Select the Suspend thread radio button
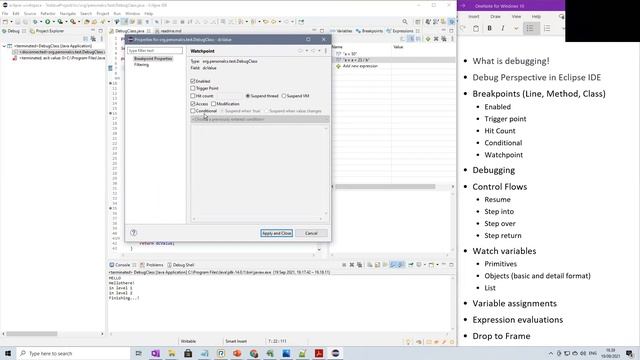 (247, 96)
